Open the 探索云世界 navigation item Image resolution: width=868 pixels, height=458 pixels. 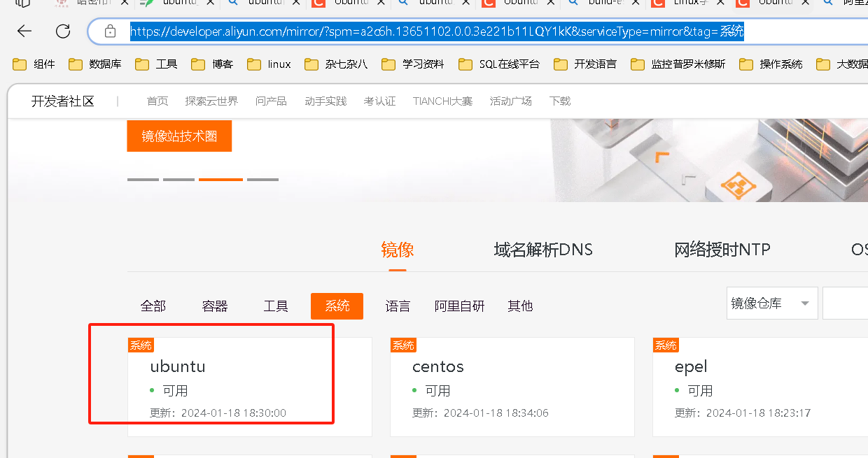(211, 101)
